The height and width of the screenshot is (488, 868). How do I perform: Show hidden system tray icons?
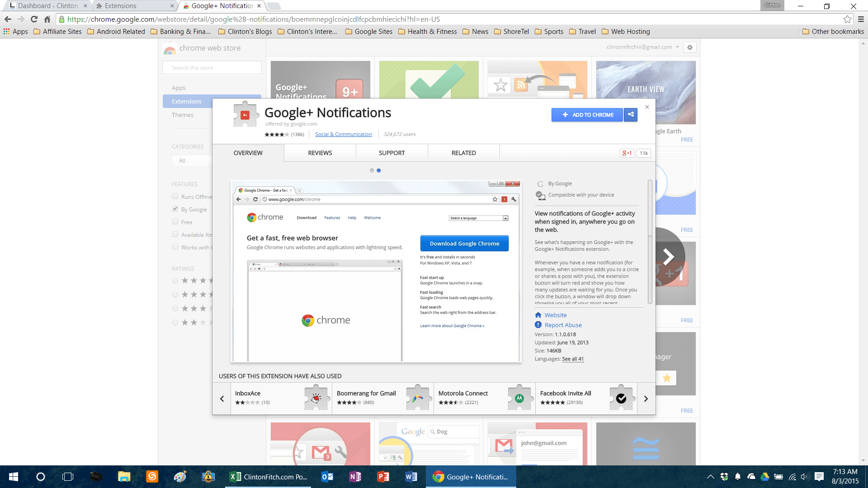point(710,477)
